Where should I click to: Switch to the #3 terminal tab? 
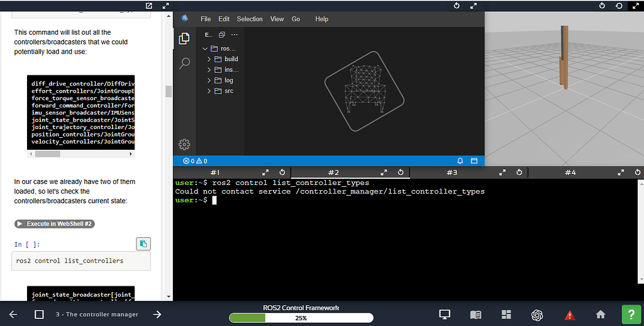click(452, 172)
